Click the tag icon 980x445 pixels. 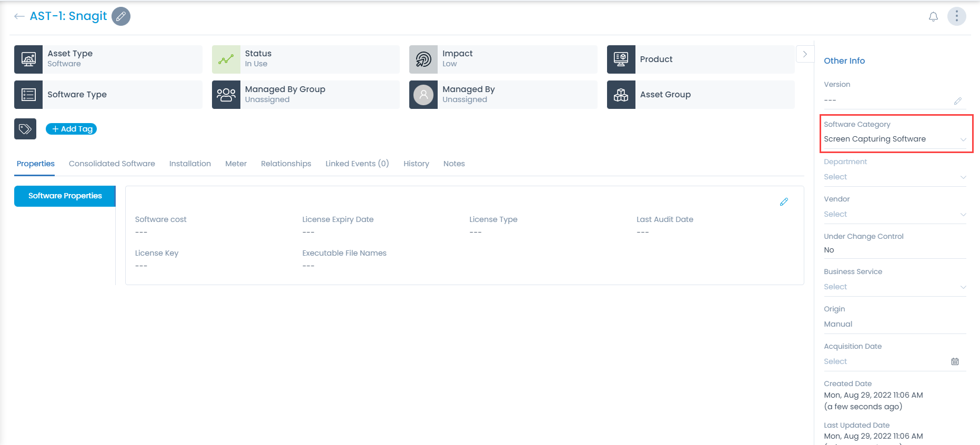pyautogui.click(x=25, y=129)
